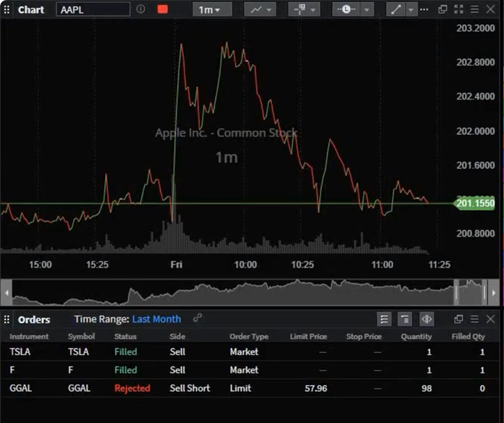Open the more options ellipsis in chart toolbar
504x423 pixels.
[424, 10]
